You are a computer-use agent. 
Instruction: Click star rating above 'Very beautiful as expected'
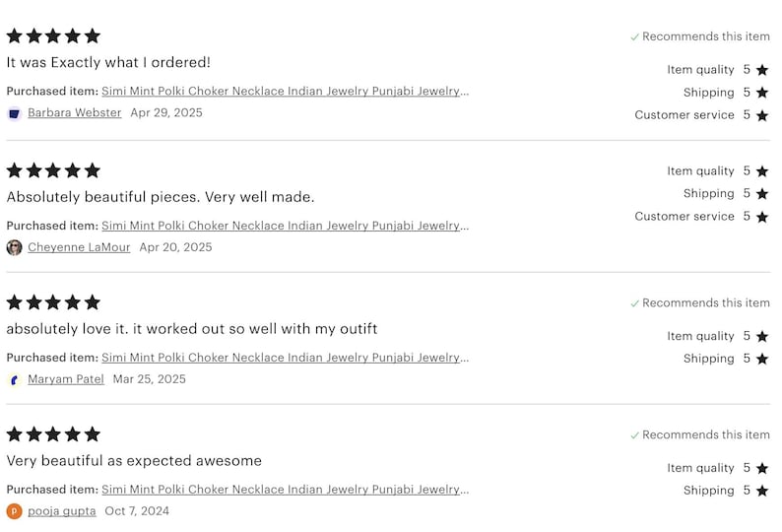53,434
